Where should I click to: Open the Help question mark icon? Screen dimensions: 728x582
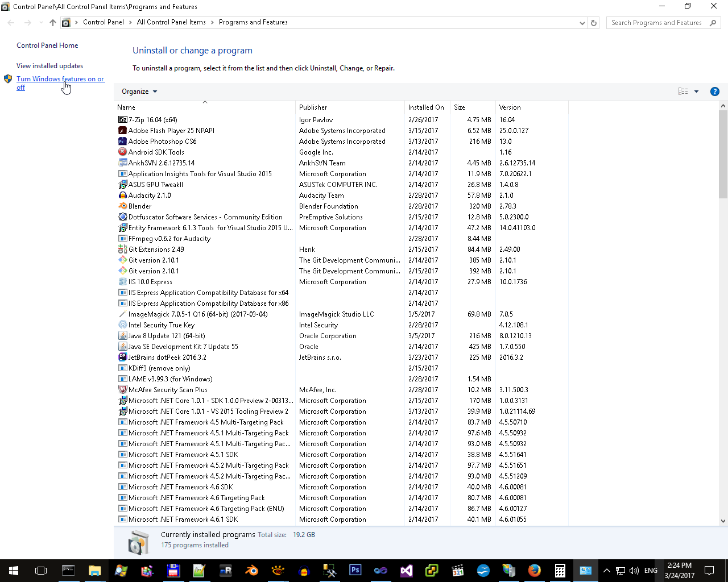coord(715,92)
